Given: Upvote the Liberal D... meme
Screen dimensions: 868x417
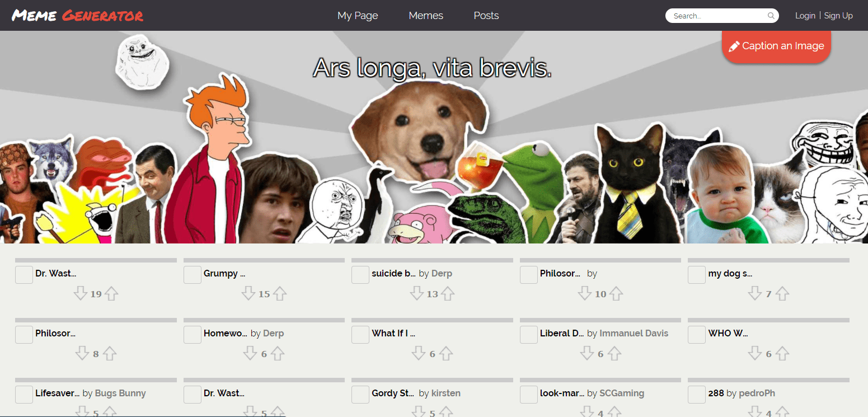Looking at the screenshot, I should click(x=614, y=353).
